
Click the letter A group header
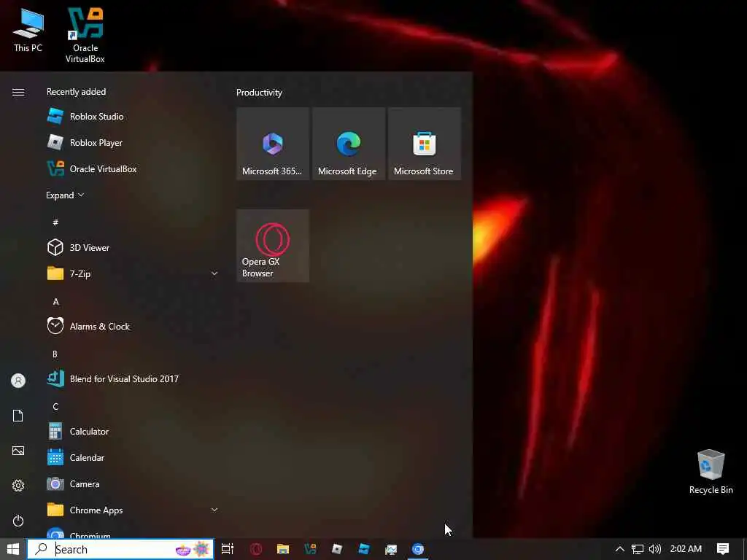(55, 301)
